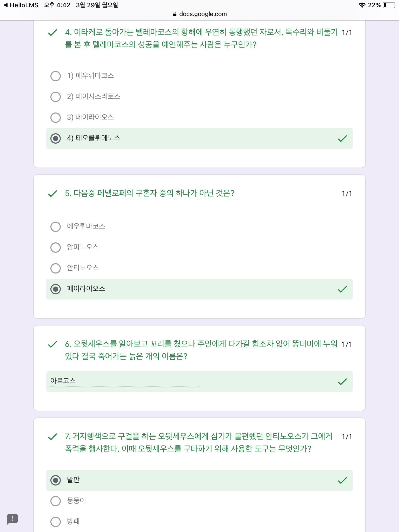
Task: Tap the checkmark on 아르고스 answer
Action: (x=342, y=382)
